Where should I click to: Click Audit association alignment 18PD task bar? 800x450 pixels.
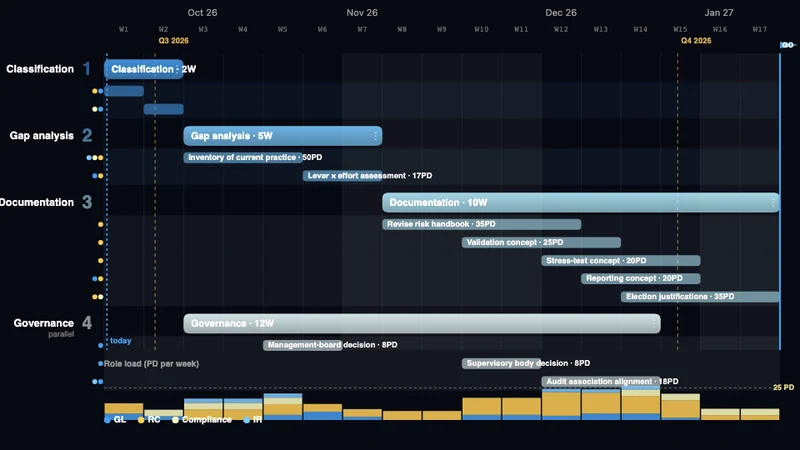(601, 382)
